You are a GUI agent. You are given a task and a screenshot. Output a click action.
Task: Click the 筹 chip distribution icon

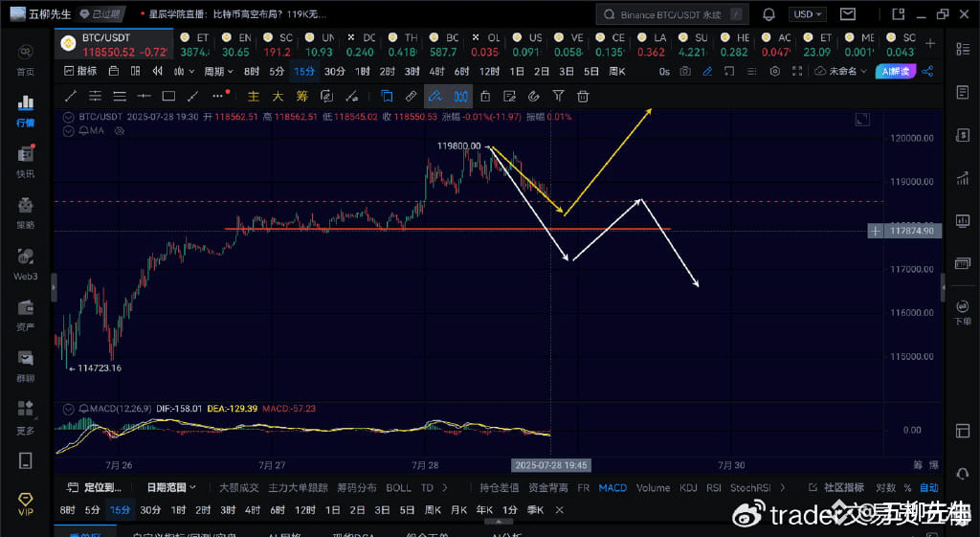pyautogui.click(x=302, y=96)
